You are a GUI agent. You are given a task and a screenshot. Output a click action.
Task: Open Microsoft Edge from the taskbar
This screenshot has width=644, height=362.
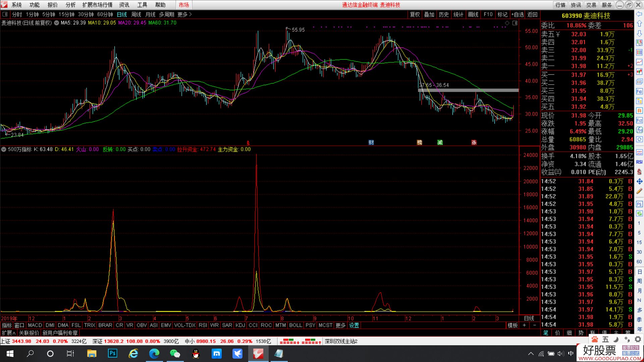(x=154, y=353)
